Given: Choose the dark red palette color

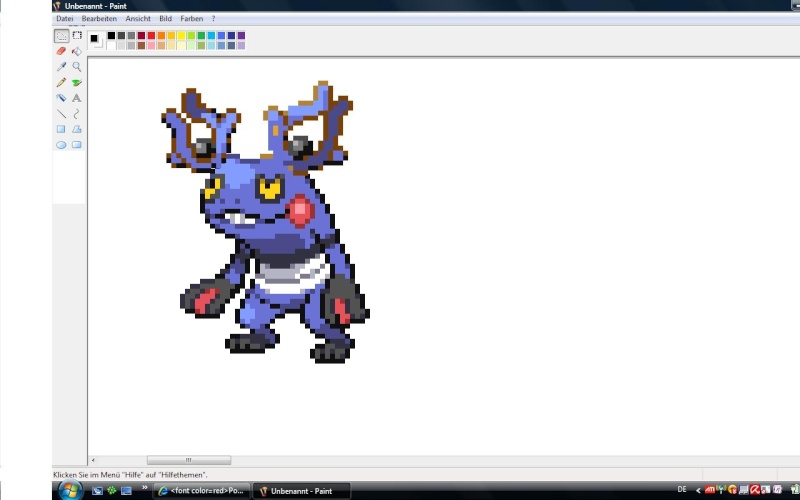Looking at the screenshot, I should tap(141, 35).
